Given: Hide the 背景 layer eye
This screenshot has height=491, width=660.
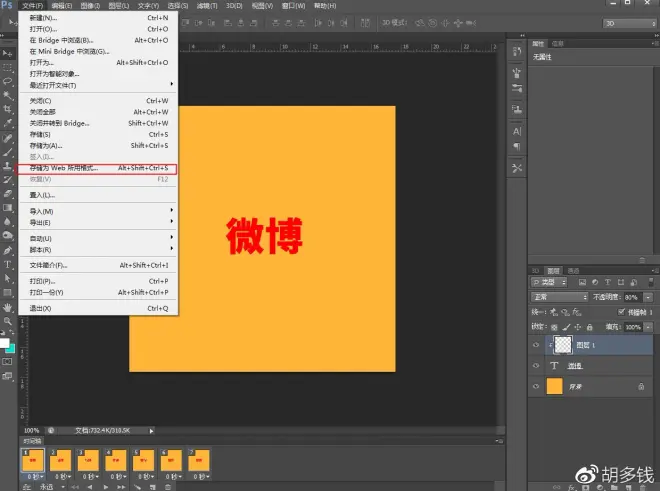Looking at the screenshot, I should coord(536,386).
